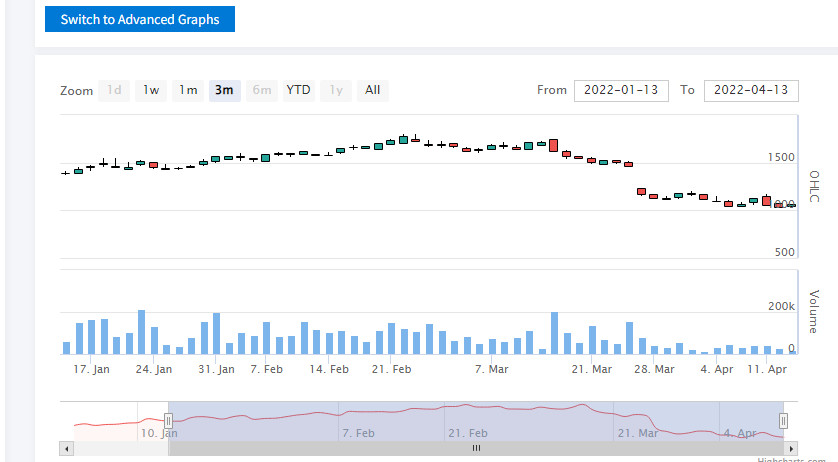Click the left navigator range handle
838x462 pixels.
point(168,421)
